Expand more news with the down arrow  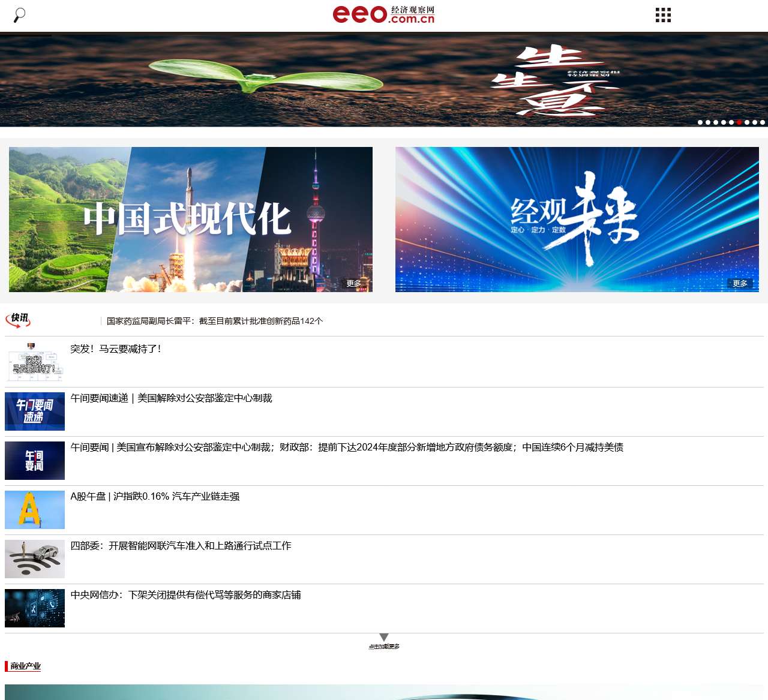point(384,638)
